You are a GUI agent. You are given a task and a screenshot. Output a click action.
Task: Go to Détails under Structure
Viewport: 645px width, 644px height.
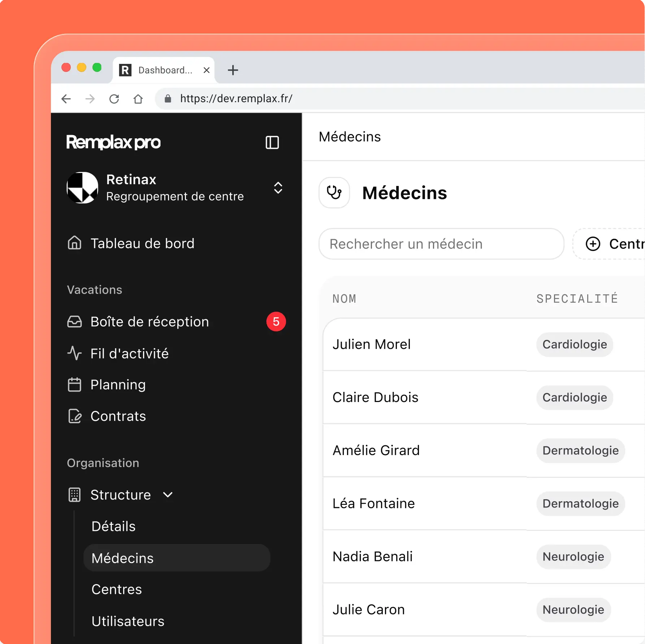(x=113, y=526)
